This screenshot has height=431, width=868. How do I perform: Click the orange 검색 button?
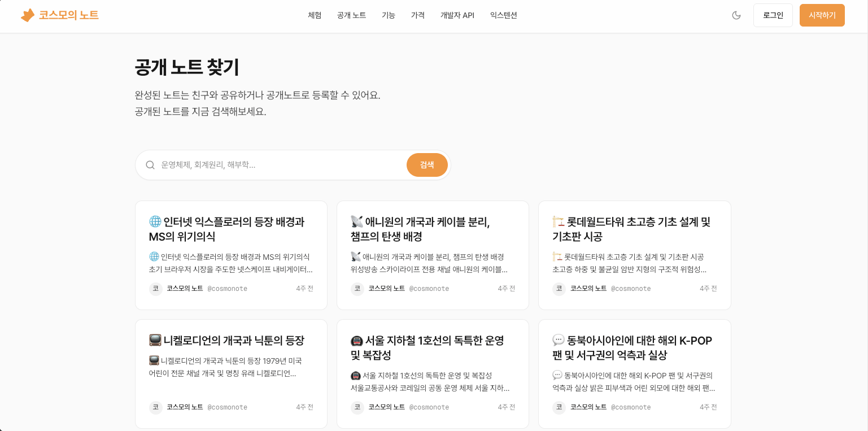click(427, 165)
